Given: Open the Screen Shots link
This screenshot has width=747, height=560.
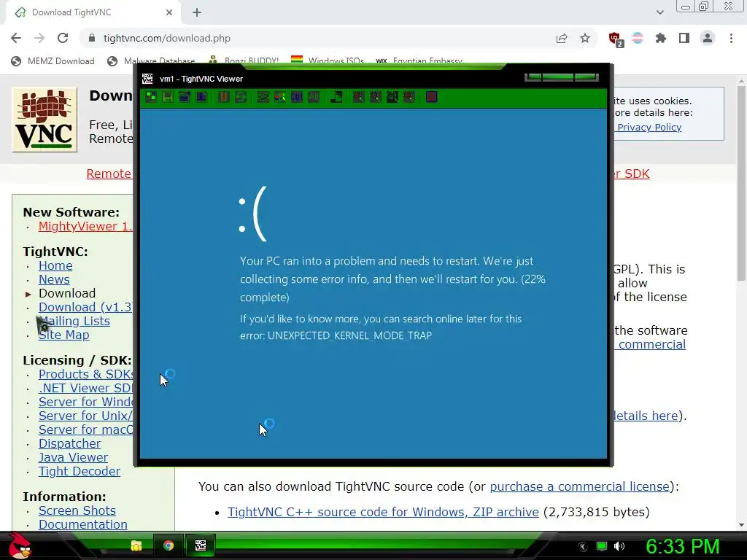Looking at the screenshot, I should pyautogui.click(x=77, y=510).
